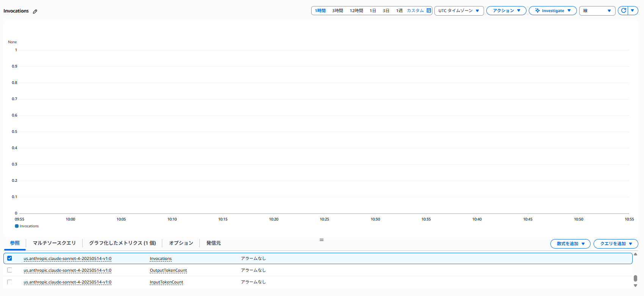The height and width of the screenshot is (296, 644).
Task: Refresh the graph with the refresh icon
Action: click(x=624, y=11)
